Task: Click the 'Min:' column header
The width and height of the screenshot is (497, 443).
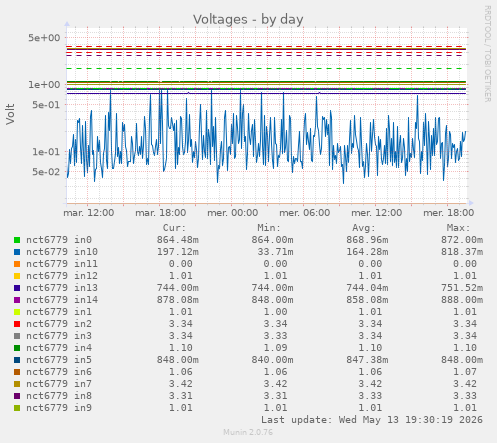Action: click(269, 228)
